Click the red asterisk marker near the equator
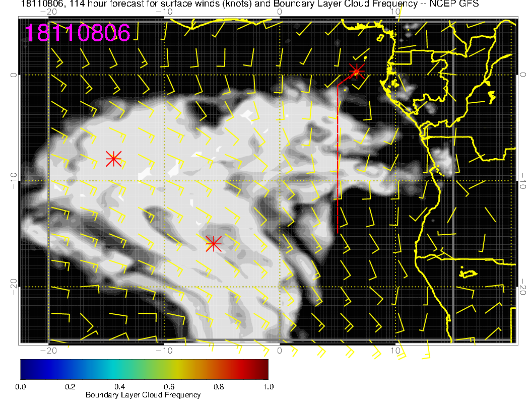The image size is (532, 411). [x=357, y=71]
